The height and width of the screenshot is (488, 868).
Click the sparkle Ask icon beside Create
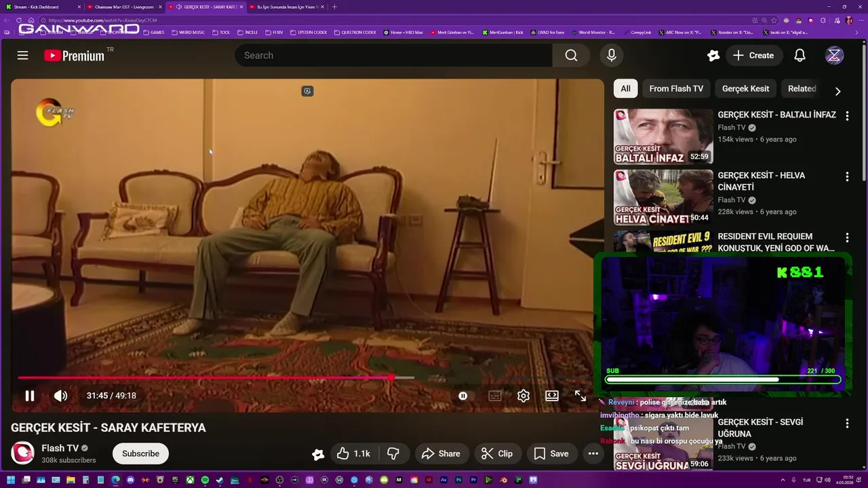tap(713, 56)
